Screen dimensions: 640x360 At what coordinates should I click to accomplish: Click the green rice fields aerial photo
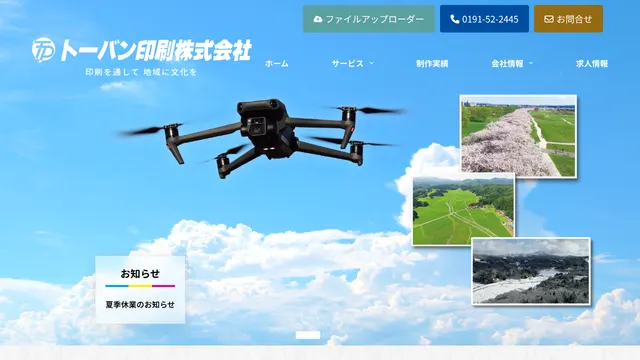tap(463, 210)
